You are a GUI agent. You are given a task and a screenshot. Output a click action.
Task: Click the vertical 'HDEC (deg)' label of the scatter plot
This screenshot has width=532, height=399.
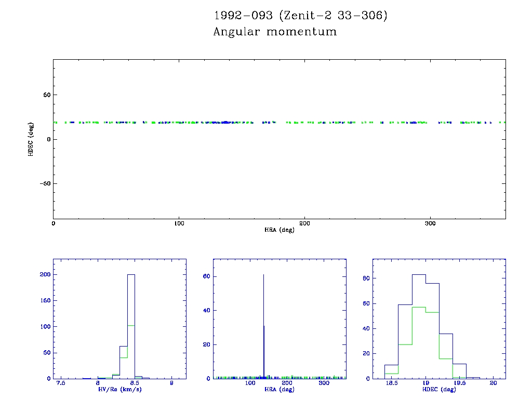31,139
